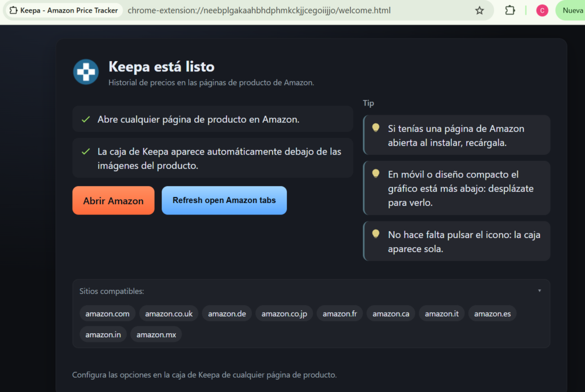Screen dimensions: 585x392
Task: Select the amazon.co.uk site chip
Action: point(169,314)
